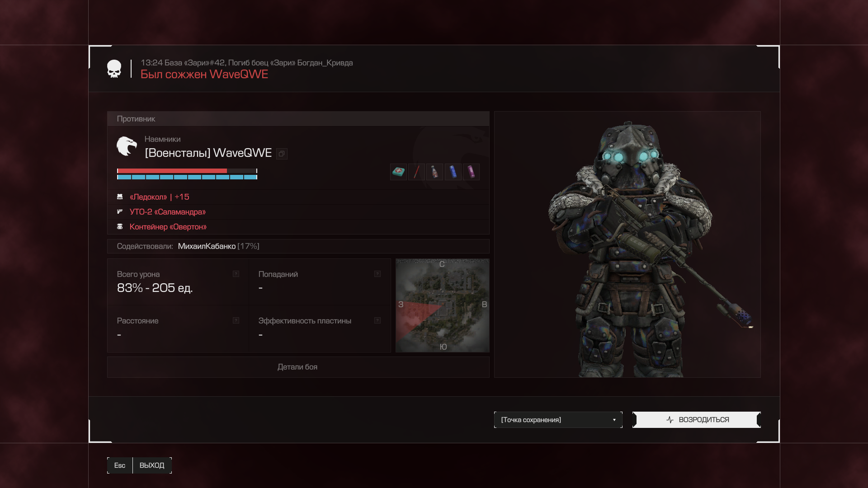The width and height of the screenshot is (868, 488).
Task: Click the mercenary eagle faction emblem
Action: click(x=127, y=146)
